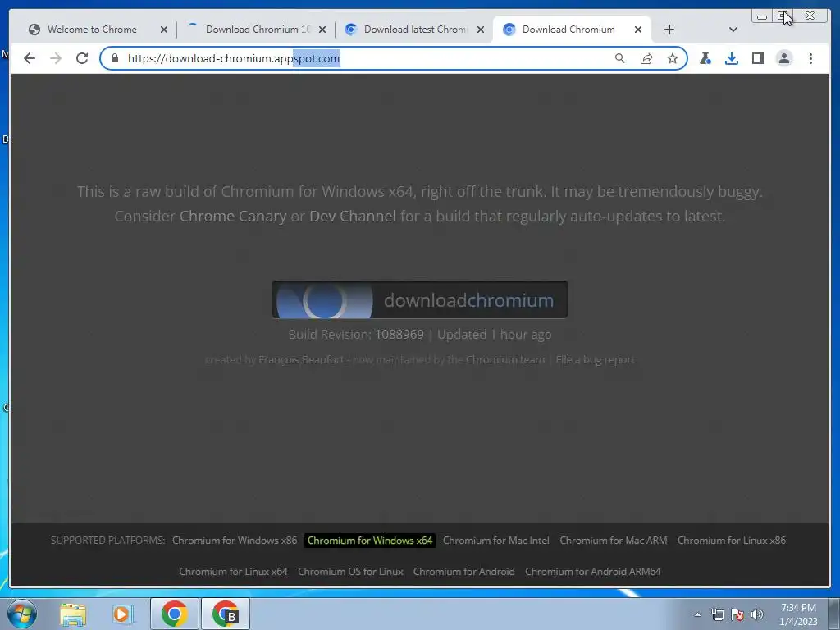This screenshot has height=630, width=840.
Task: Switch to Download Chromium 10 tab
Action: (258, 30)
